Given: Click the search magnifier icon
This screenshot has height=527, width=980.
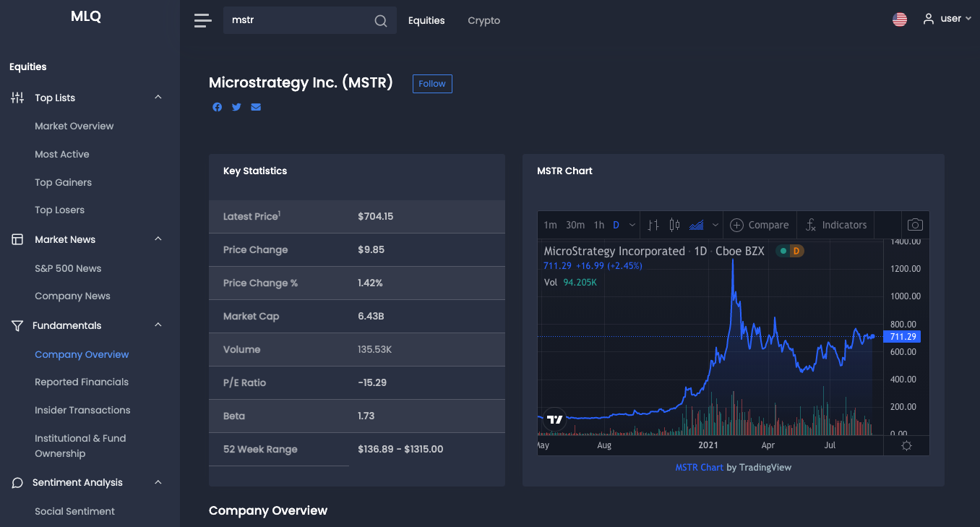Looking at the screenshot, I should (381, 21).
